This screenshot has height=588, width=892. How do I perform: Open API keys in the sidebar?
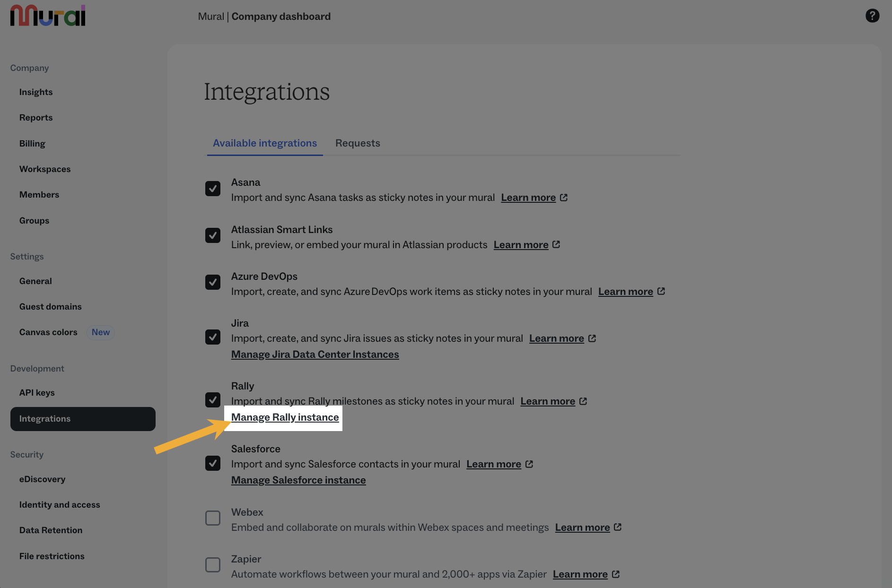click(x=37, y=393)
